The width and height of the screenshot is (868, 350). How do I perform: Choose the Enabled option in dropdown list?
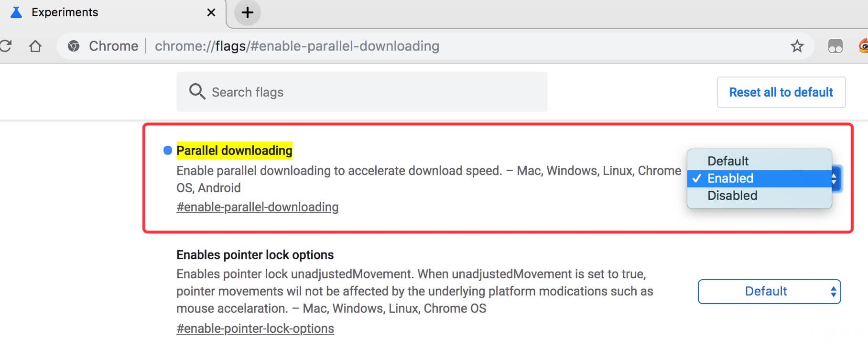click(730, 178)
